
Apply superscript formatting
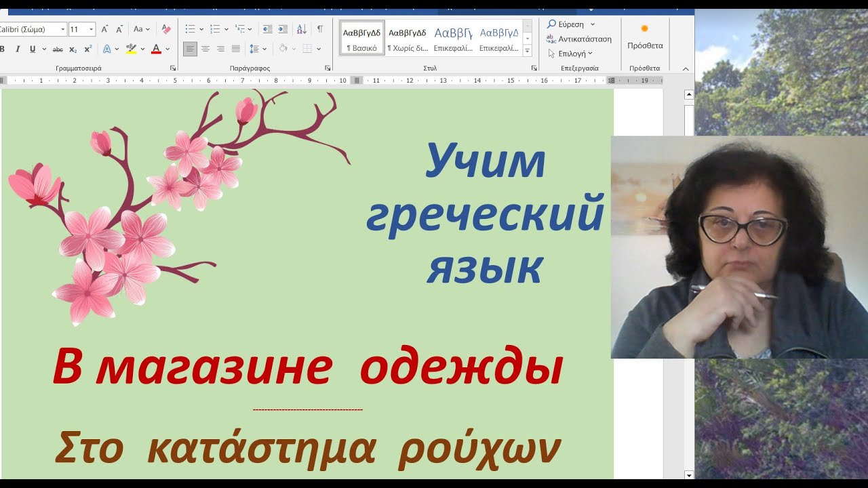coord(88,49)
